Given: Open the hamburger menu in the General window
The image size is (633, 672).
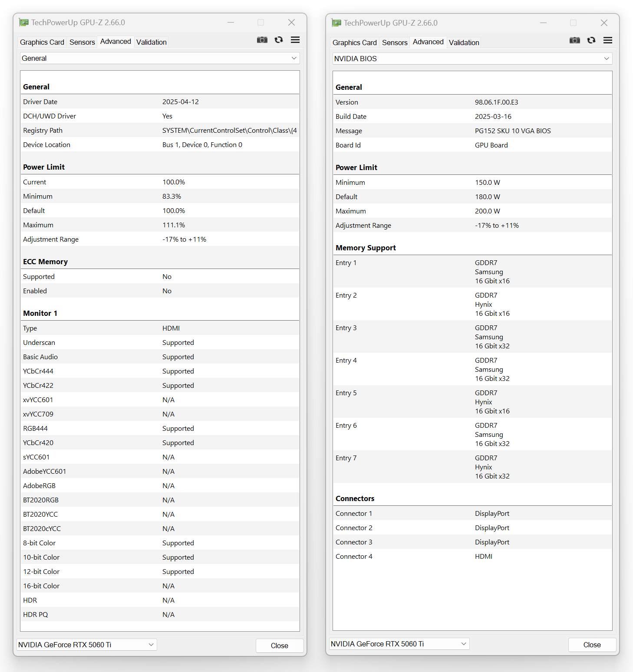Looking at the screenshot, I should tap(295, 40).
